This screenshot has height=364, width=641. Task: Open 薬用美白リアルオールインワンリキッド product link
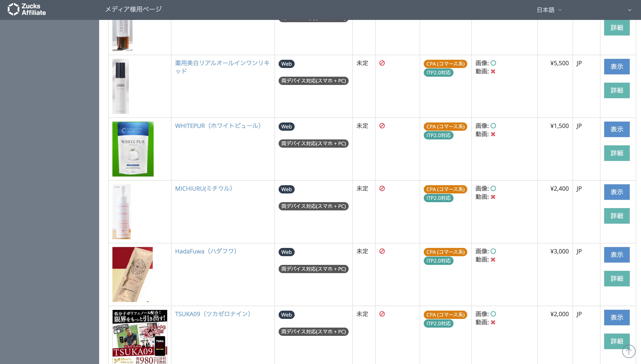(222, 67)
